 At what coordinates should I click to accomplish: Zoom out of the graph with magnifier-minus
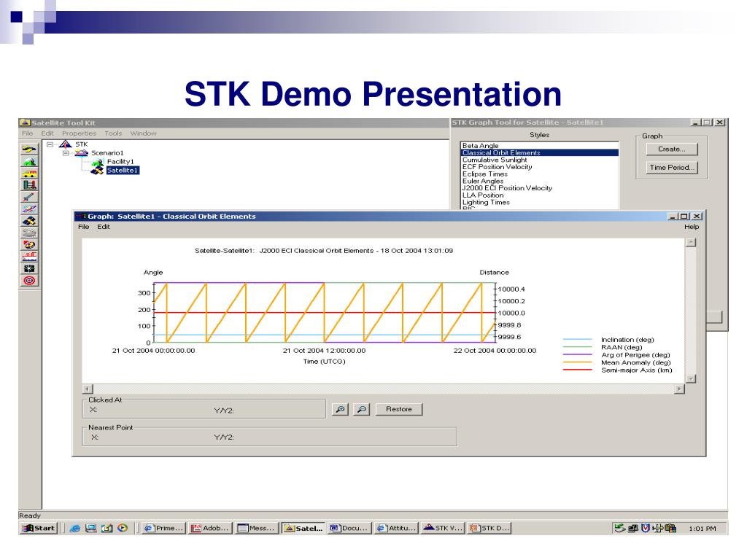(x=362, y=410)
